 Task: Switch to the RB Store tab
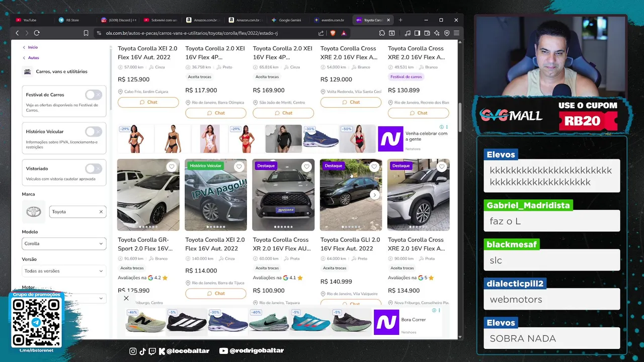[73, 20]
